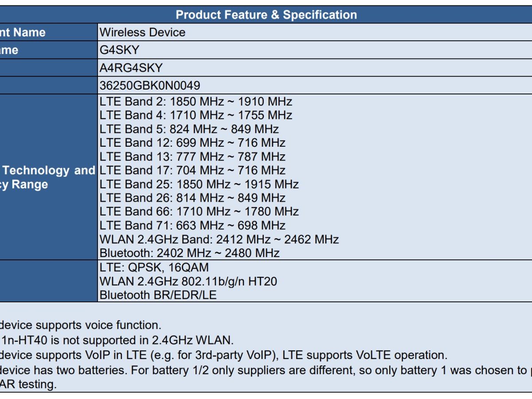Select the LTE Band 2 frequency line
The height and width of the screenshot is (399, 532).
(196, 102)
